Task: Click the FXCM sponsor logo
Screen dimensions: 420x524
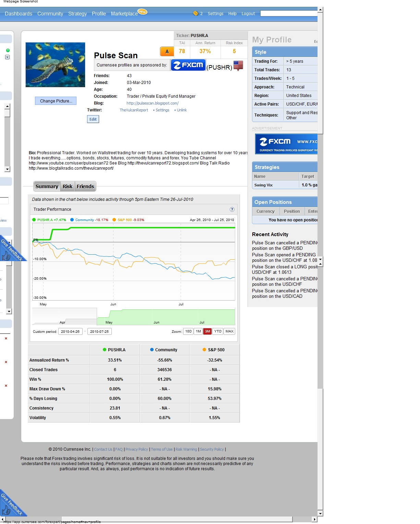Action: (x=188, y=65)
